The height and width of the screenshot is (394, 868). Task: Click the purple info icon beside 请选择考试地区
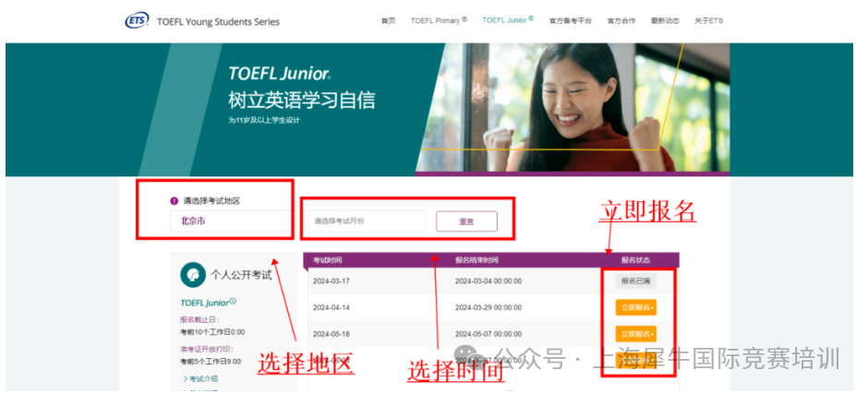[x=174, y=200]
